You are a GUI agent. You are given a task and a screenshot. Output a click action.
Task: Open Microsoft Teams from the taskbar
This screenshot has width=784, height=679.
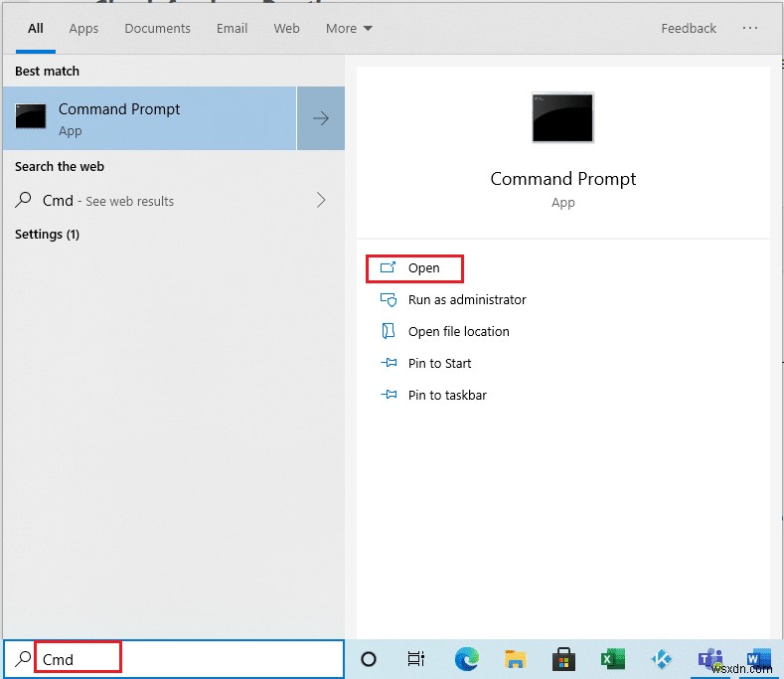click(709, 659)
